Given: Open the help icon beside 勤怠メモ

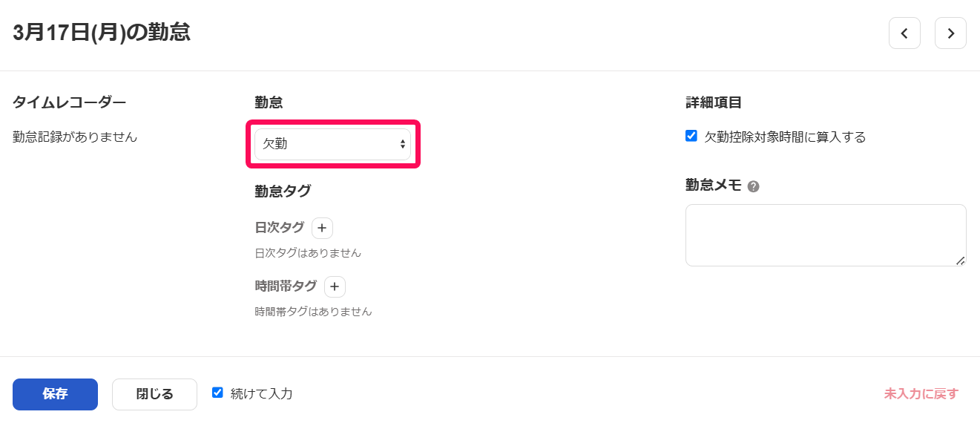Looking at the screenshot, I should [753, 187].
